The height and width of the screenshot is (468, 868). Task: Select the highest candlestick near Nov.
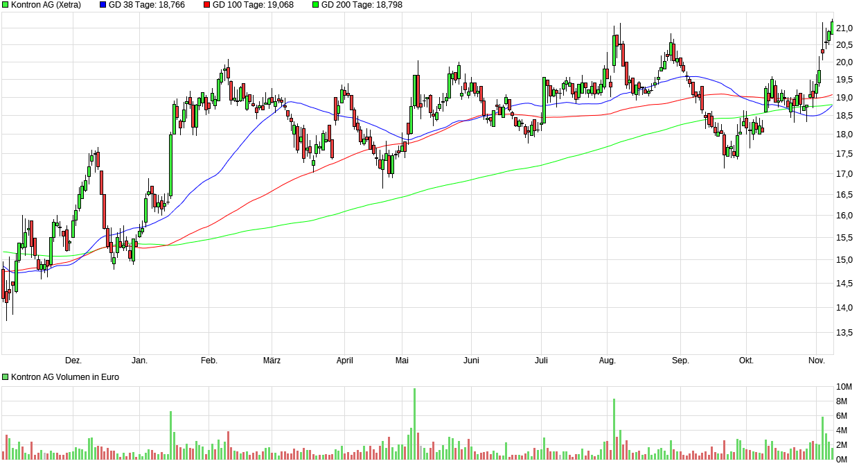tap(831, 28)
